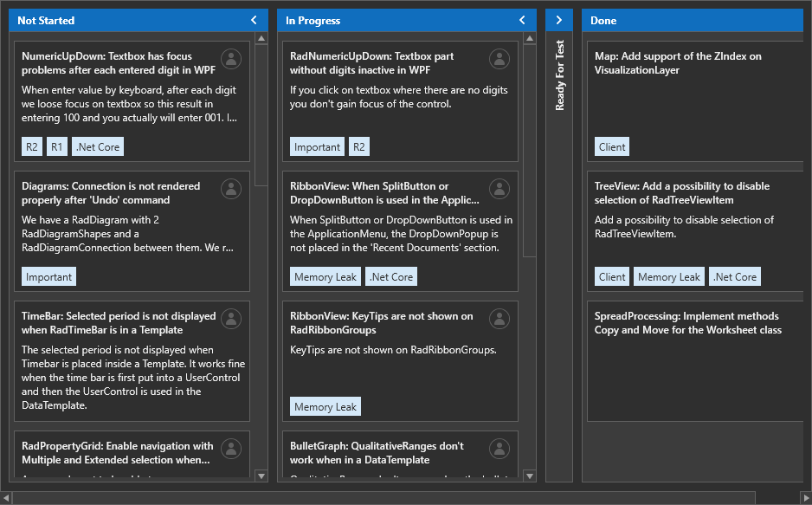This screenshot has height=505, width=812.
Task: Select 'TimeBar: Selected period is not displayed' title
Action: (119, 323)
